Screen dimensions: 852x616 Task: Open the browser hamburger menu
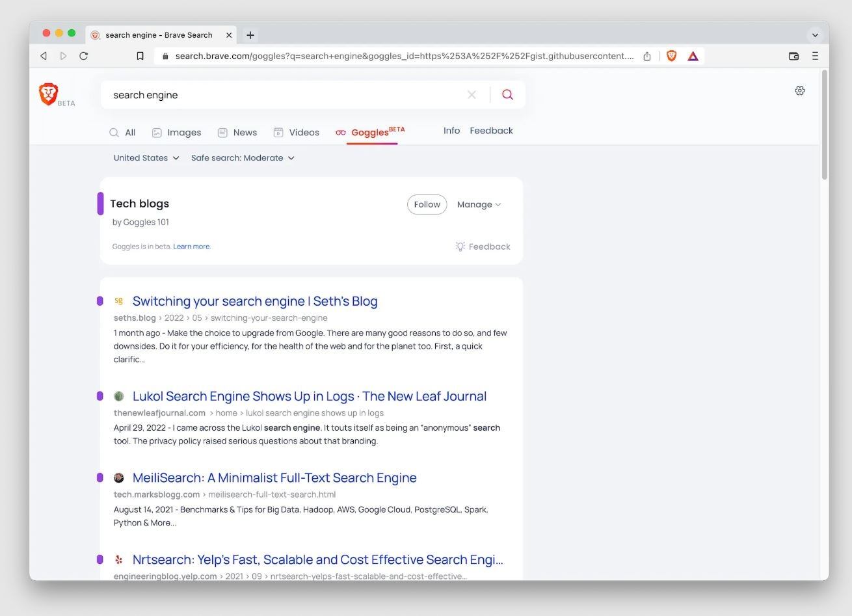click(815, 56)
